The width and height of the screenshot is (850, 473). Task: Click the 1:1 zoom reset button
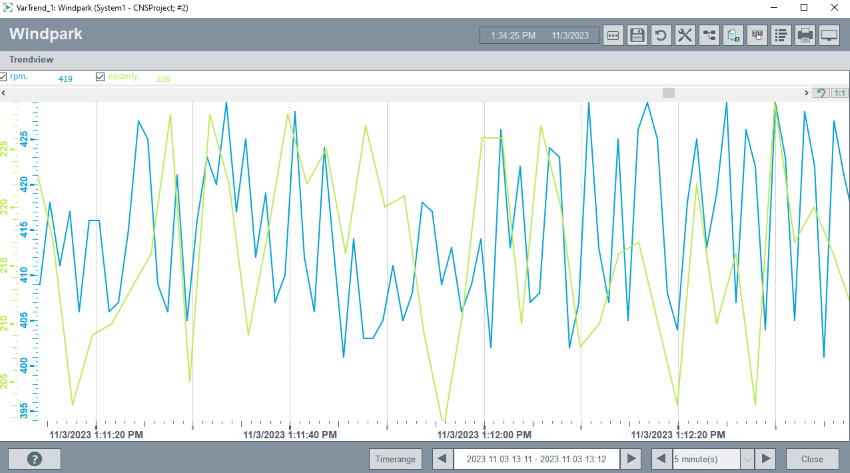[x=839, y=93]
